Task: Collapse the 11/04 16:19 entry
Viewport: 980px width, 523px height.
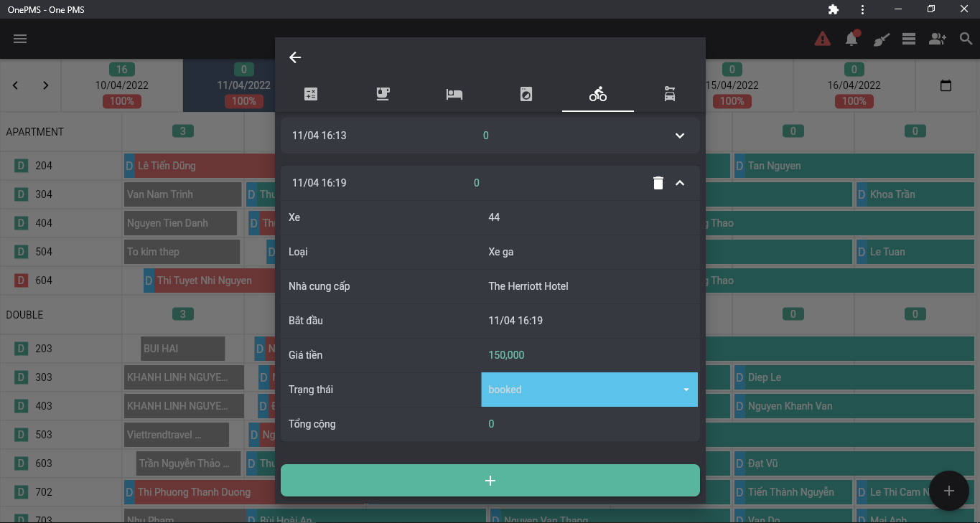Action: (x=680, y=183)
